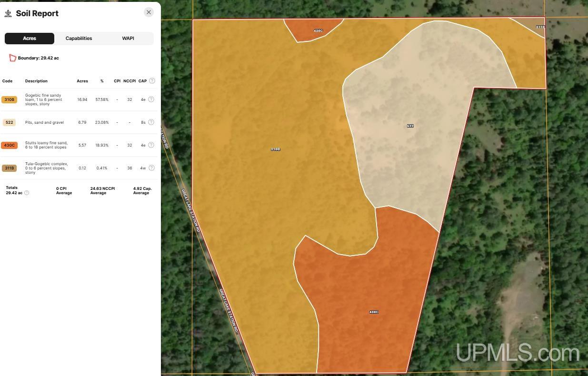Click help icon for Gogebic 310B row
This screenshot has width=588, height=376.
click(151, 99)
